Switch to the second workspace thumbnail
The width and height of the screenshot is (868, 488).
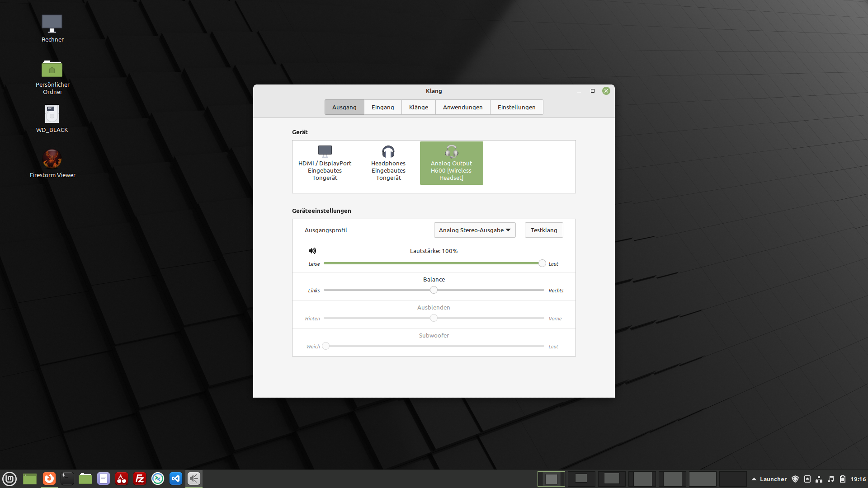pos(581,479)
